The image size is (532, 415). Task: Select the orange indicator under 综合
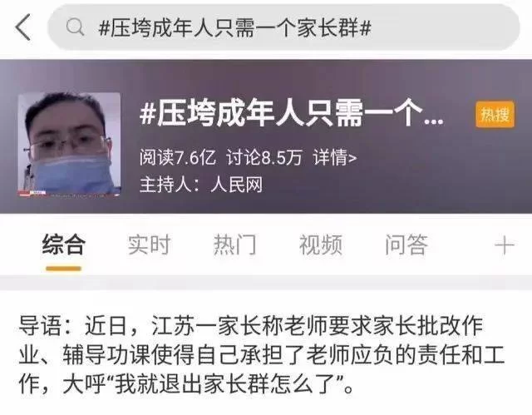tap(63, 269)
